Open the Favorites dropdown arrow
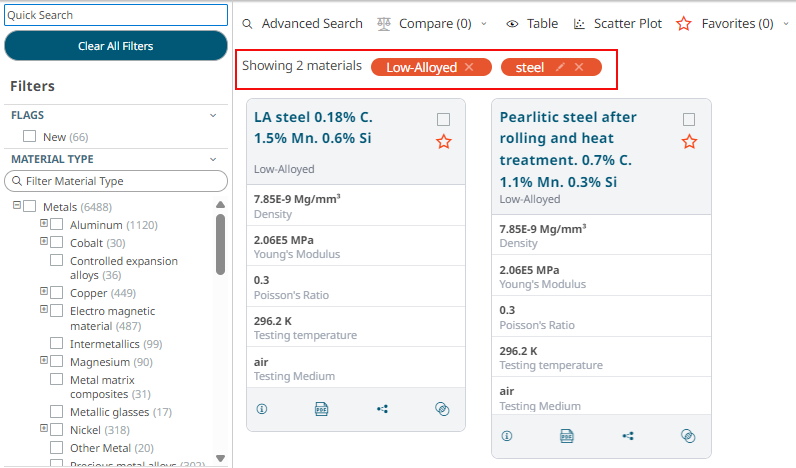 [786, 23]
